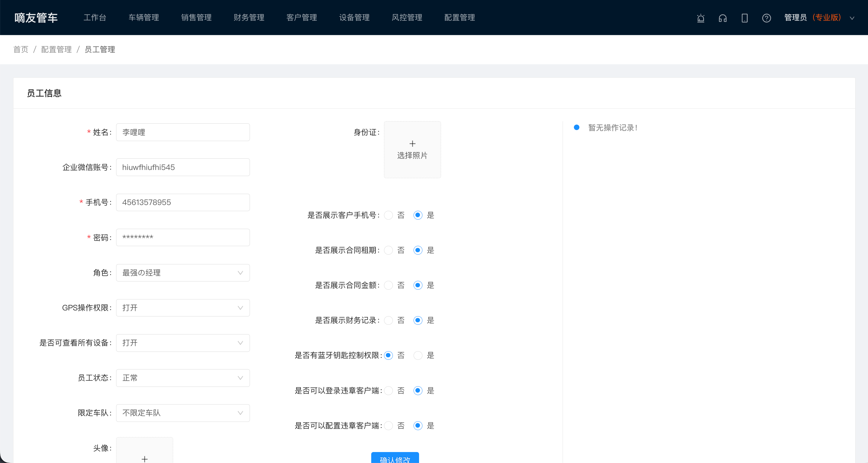Click the 员工管理 breadcrumb

click(100, 50)
